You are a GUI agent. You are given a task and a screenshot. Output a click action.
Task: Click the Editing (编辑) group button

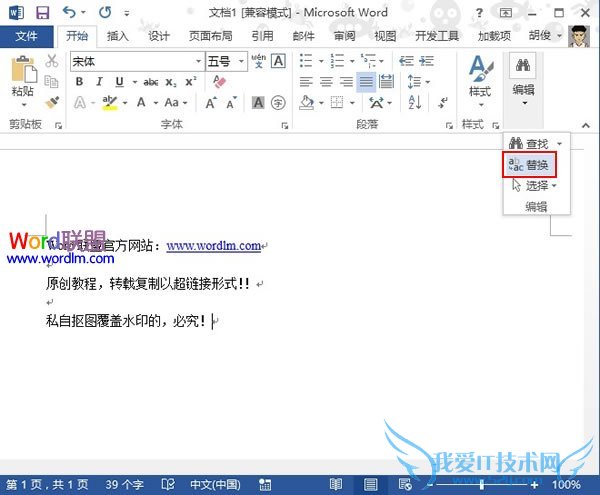coord(523,80)
